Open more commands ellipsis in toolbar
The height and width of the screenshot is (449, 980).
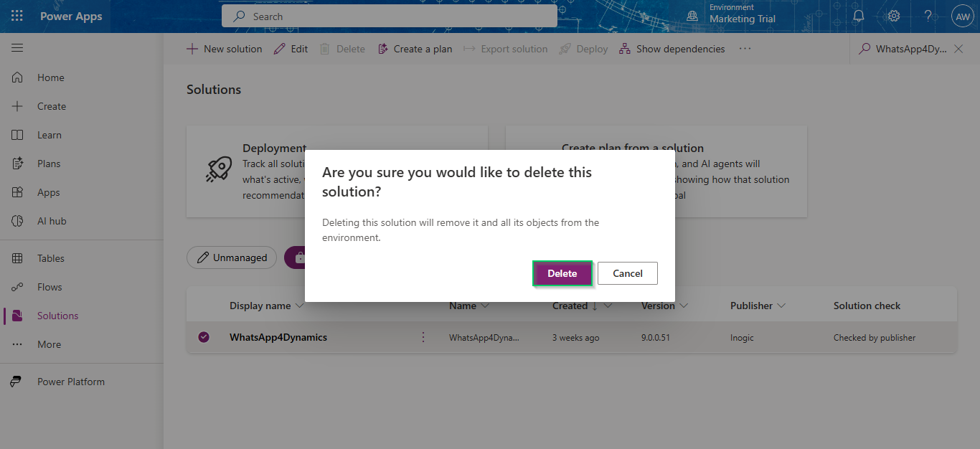coord(745,49)
